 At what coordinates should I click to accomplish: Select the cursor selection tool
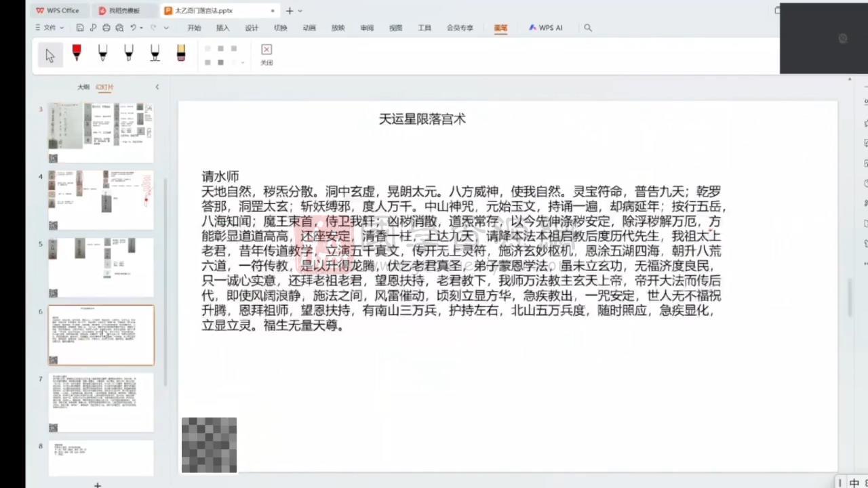(x=50, y=54)
